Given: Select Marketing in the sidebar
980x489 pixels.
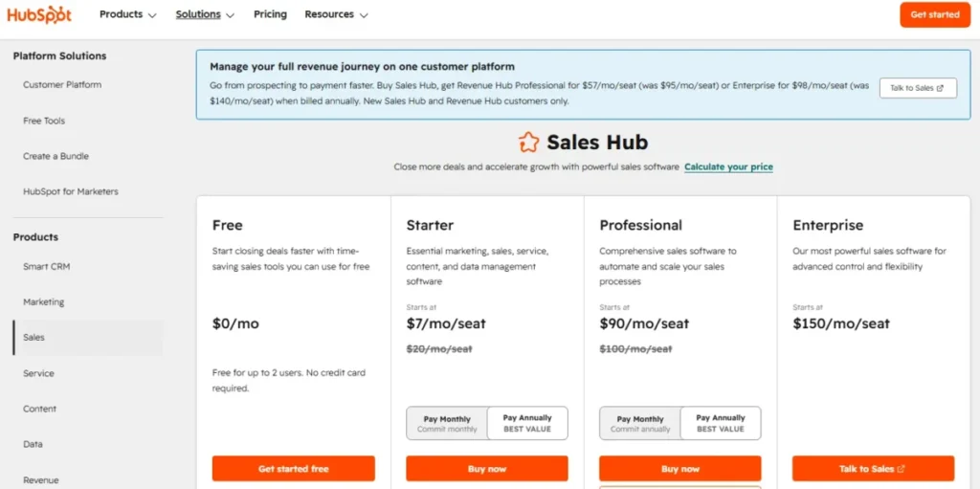Looking at the screenshot, I should tap(44, 302).
